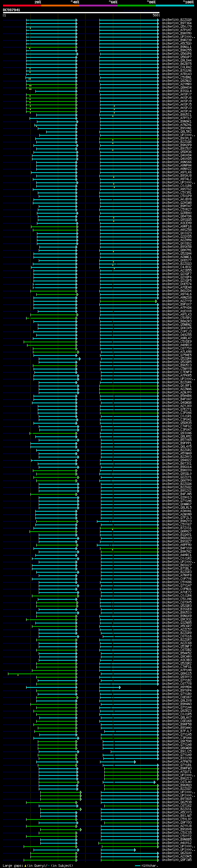Click the purple ~60% identity legend segment
The height and width of the screenshot is (868, 197).
(99, 6)
